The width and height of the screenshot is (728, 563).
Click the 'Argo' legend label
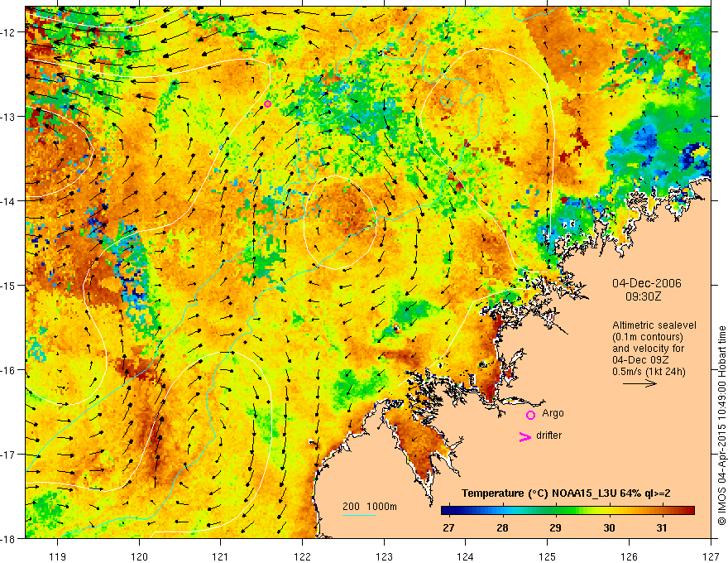tap(553, 413)
